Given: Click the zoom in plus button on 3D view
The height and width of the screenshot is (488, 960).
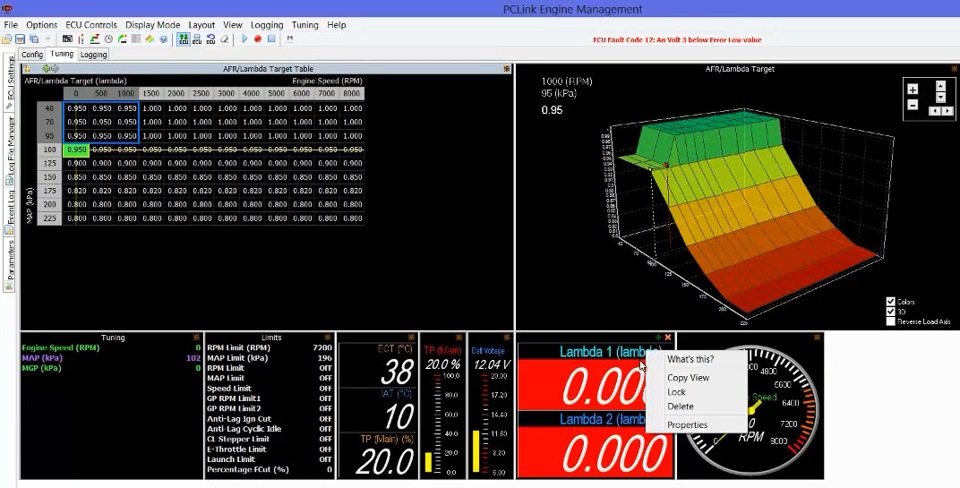Looking at the screenshot, I should pyautogui.click(x=913, y=89).
